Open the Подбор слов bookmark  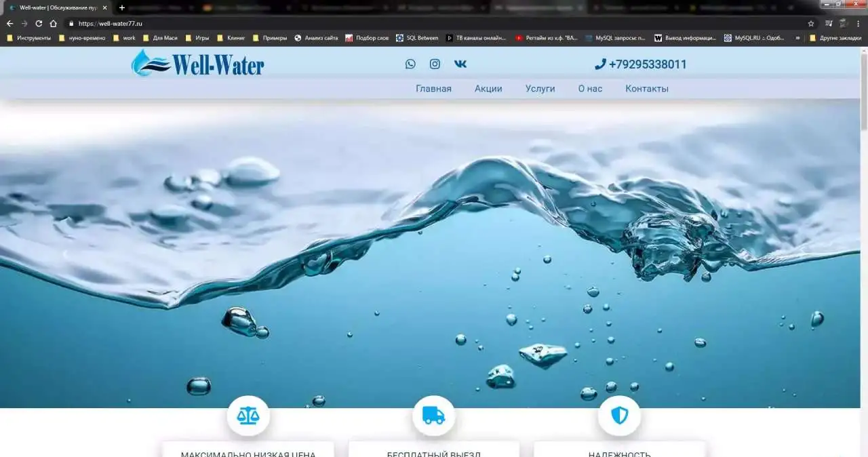pyautogui.click(x=367, y=38)
